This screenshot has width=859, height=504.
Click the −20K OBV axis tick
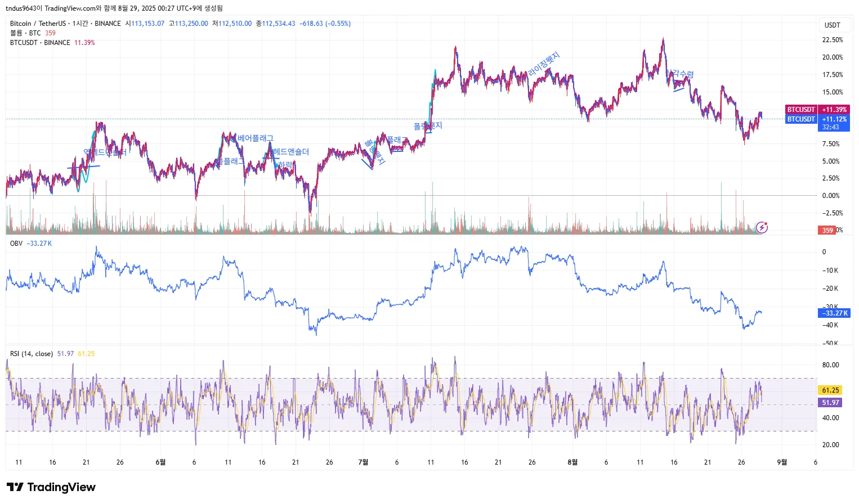pyautogui.click(x=830, y=289)
